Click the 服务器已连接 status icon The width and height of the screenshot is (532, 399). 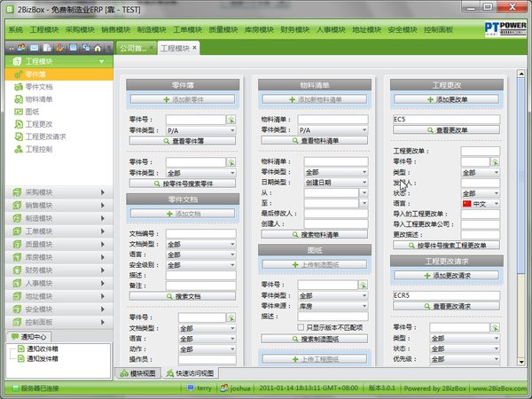point(16,387)
